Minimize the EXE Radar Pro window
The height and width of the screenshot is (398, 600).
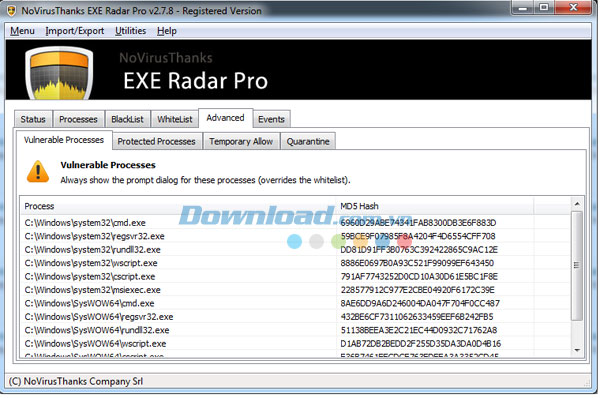[x=523, y=8]
